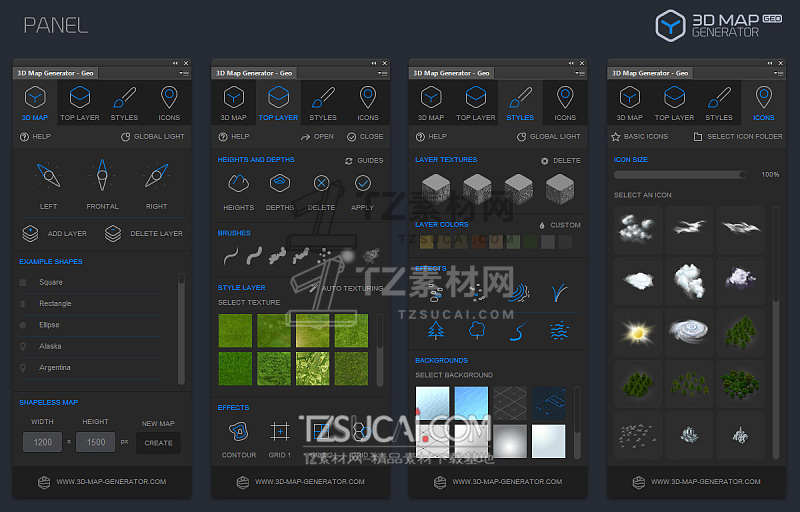This screenshot has width=800, height=512.
Task: Select the Right view compass icon
Action: click(x=156, y=175)
